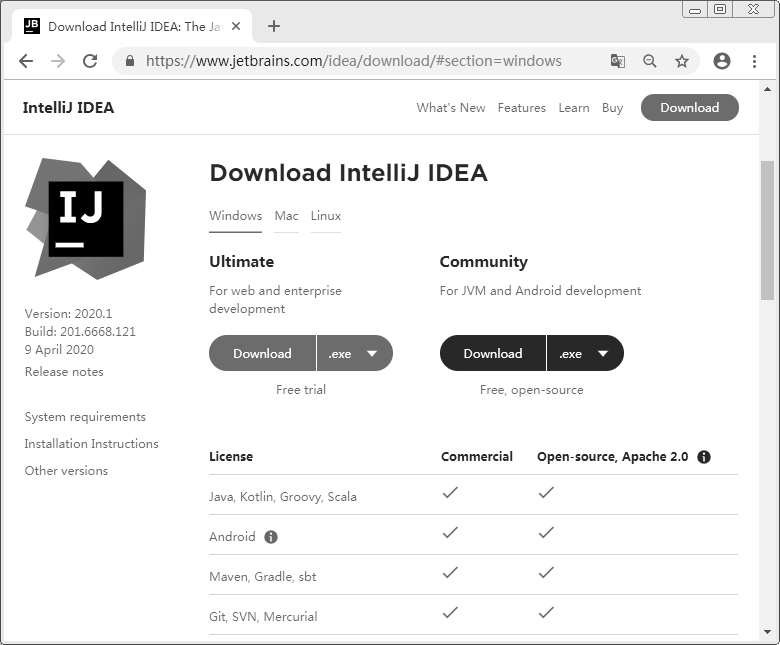Expand Ultimate .exe format dropdown
The width and height of the screenshot is (780, 645).
pos(355,353)
